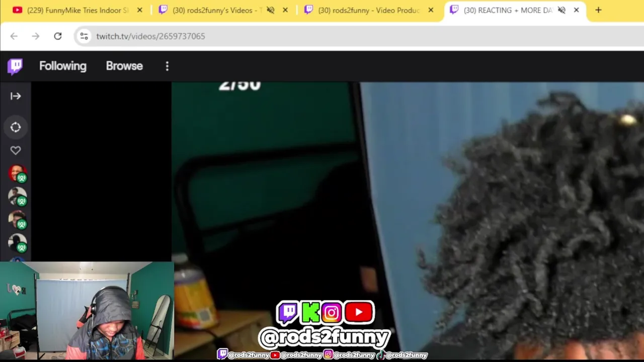This screenshot has width=644, height=362.
Task: Go back in browser history
Action: 14,36
